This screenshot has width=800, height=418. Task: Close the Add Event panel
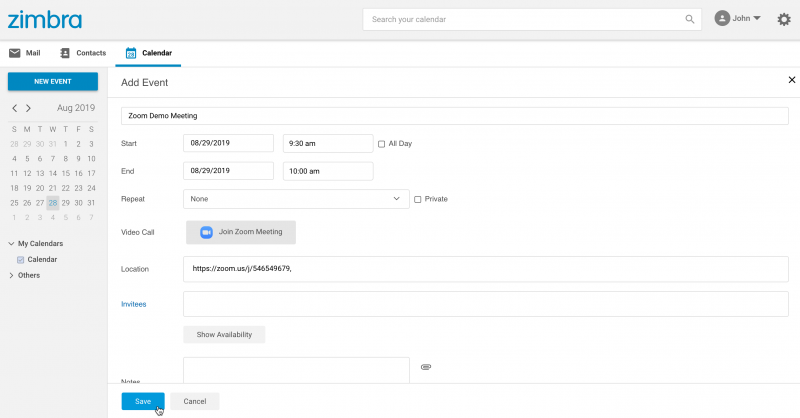coord(792,80)
